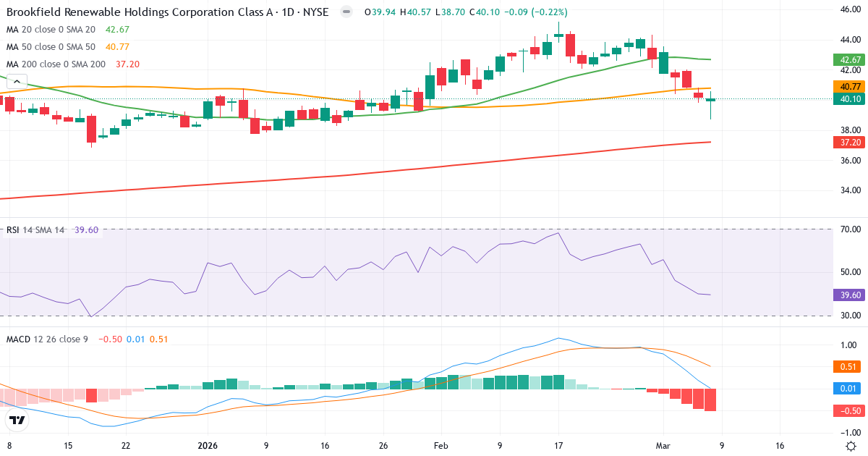868x456 pixels.
Task: Select the NYSE exchange label in the header
Action: click(x=317, y=12)
